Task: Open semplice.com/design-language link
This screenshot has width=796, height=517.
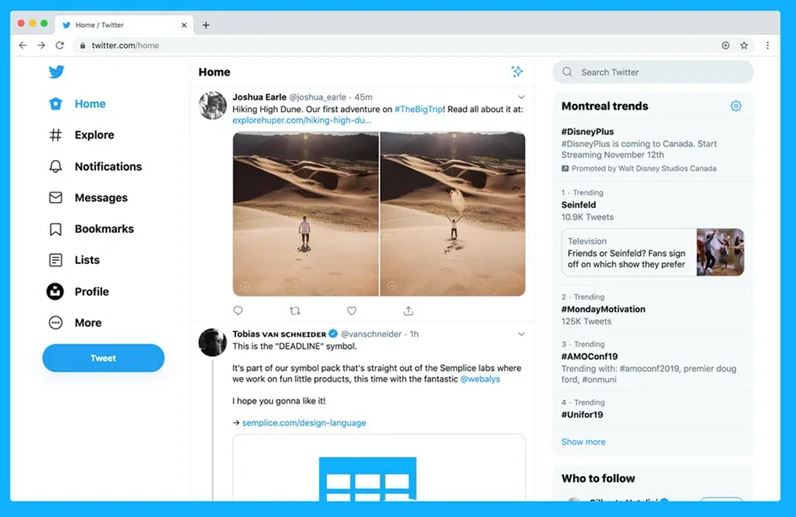Action: click(x=304, y=423)
